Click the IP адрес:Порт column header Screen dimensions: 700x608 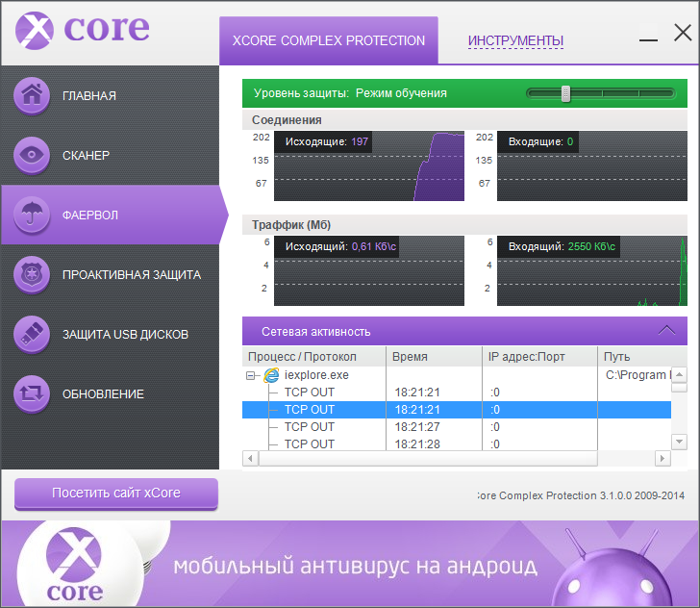coord(539,357)
